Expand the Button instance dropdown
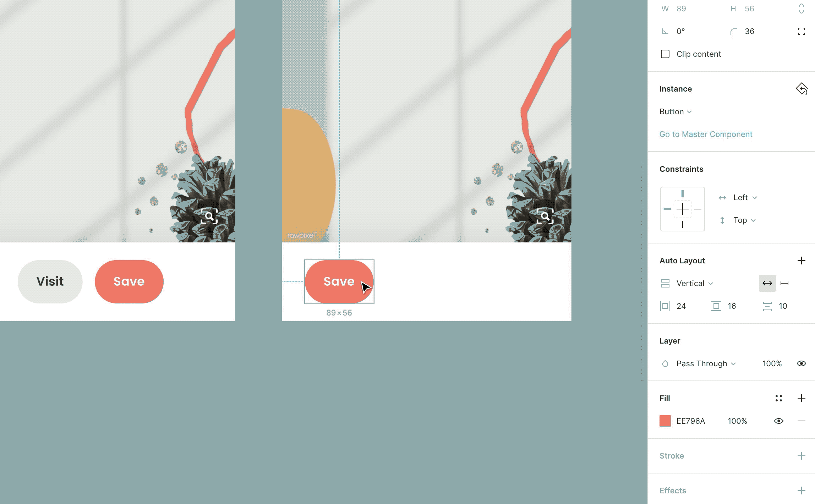The height and width of the screenshot is (504, 815). point(690,111)
